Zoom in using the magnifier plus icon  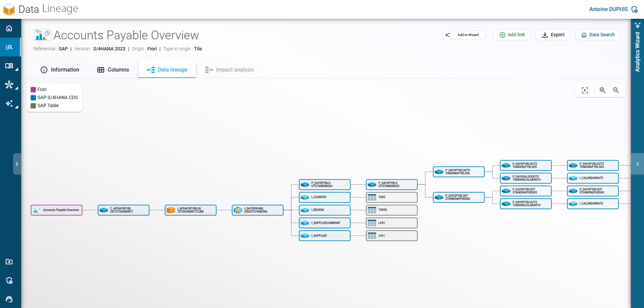tap(602, 90)
